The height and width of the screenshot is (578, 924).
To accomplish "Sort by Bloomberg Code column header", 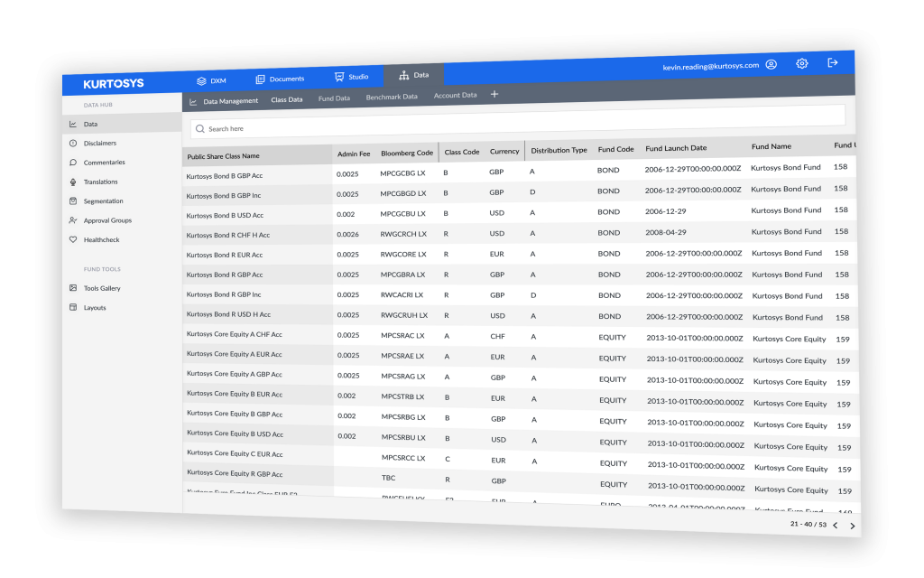I will [x=407, y=153].
